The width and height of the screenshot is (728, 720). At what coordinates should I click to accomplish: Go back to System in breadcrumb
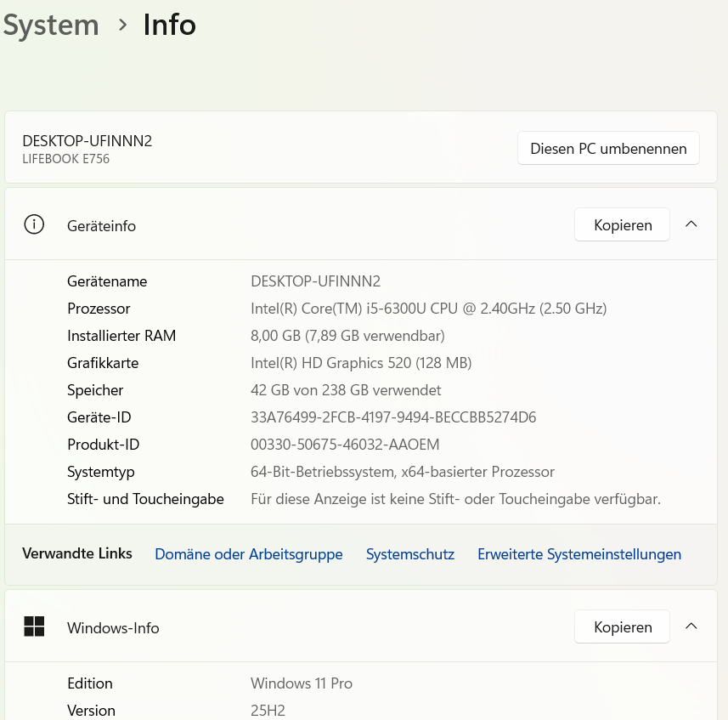(x=51, y=25)
